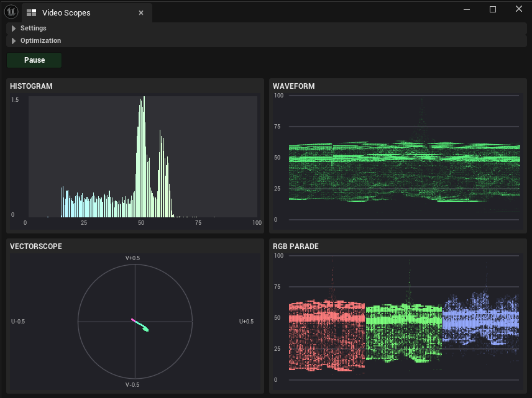532x398 pixels.
Task: Click the Video Scopes tab grid icon
Action: pos(32,13)
